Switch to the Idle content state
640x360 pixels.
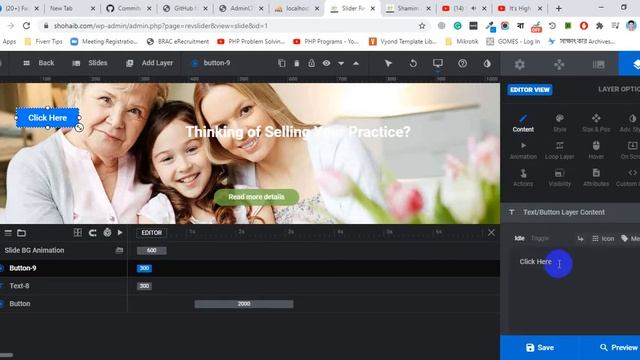pos(519,238)
